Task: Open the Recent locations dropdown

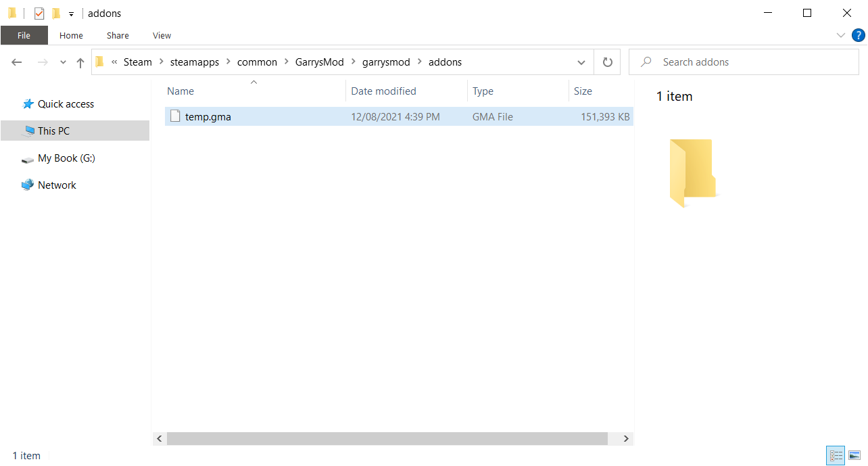Action: tap(63, 62)
